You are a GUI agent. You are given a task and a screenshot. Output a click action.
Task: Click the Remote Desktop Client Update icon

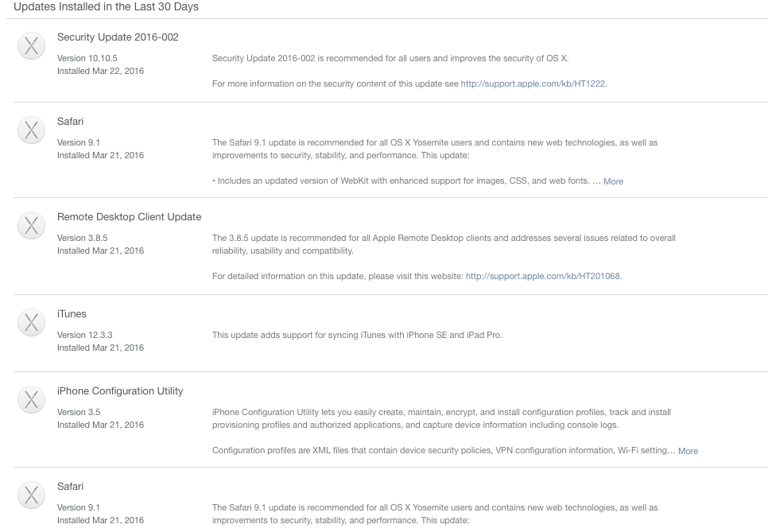[x=31, y=226]
